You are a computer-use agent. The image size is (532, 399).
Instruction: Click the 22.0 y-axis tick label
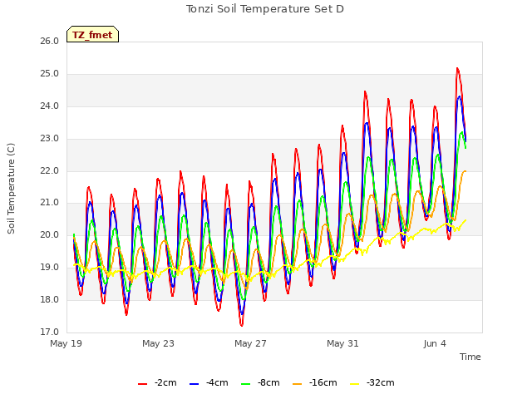(50, 171)
